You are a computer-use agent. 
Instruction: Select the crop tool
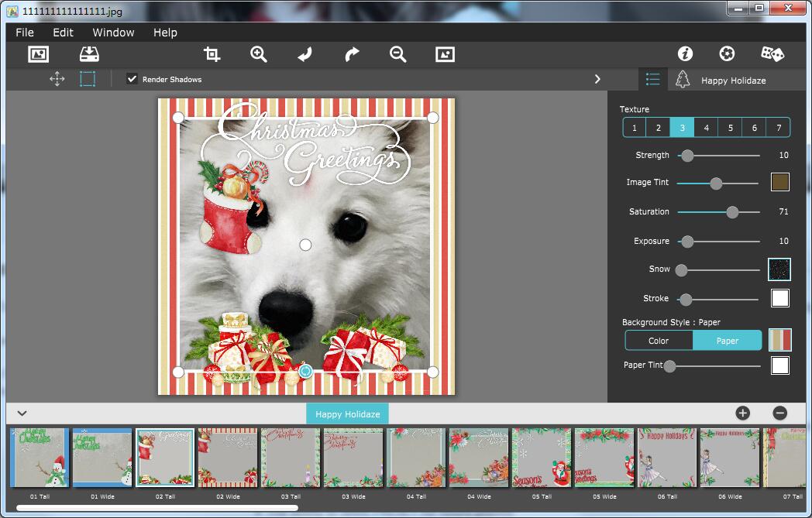click(212, 54)
